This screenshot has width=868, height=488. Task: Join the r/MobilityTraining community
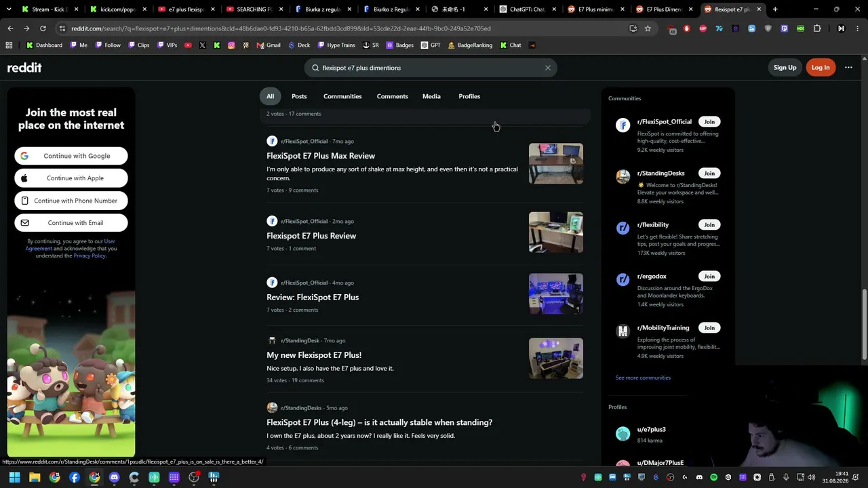(x=709, y=328)
